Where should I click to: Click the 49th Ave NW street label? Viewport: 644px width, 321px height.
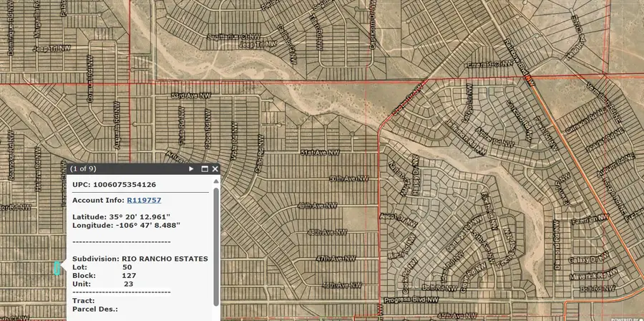pyautogui.click(x=318, y=206)
